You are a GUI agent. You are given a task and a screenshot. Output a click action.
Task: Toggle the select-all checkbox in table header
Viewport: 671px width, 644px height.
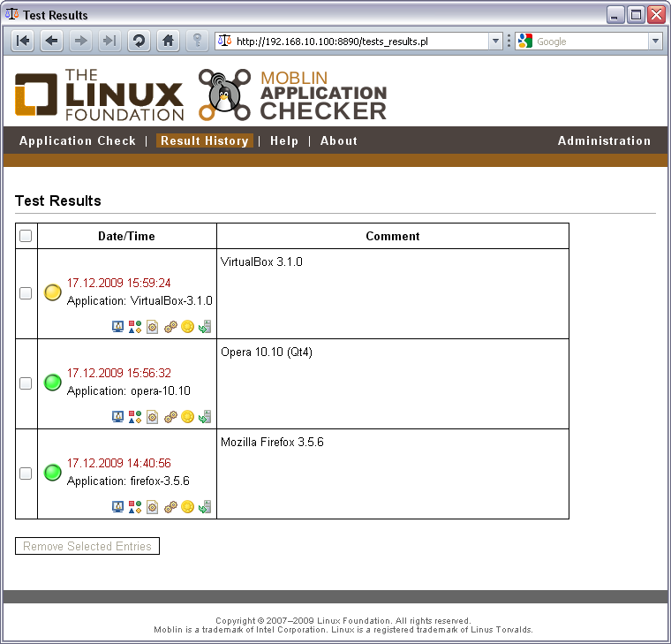(x=26, y=236)
